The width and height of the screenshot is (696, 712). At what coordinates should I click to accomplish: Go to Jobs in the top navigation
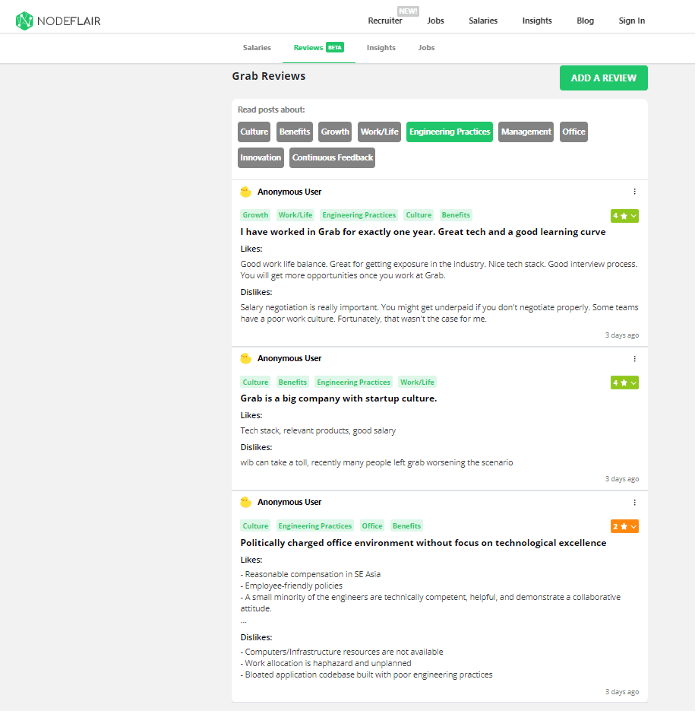pyautogui.click(x=435, y=21)
